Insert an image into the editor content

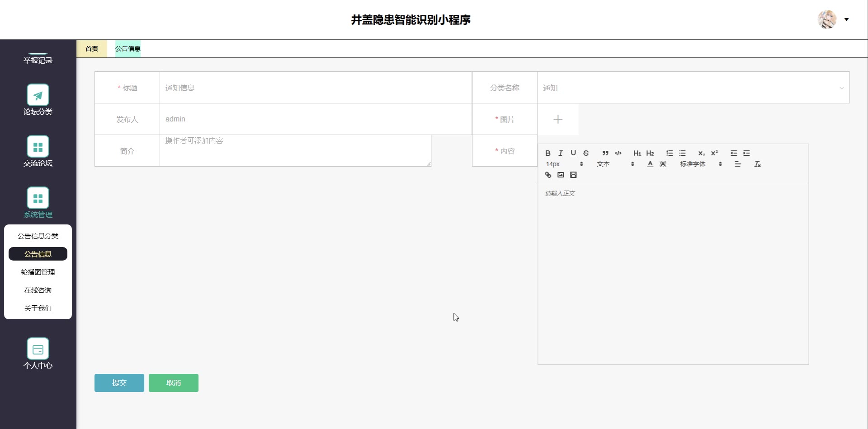(x=561, y=175)
